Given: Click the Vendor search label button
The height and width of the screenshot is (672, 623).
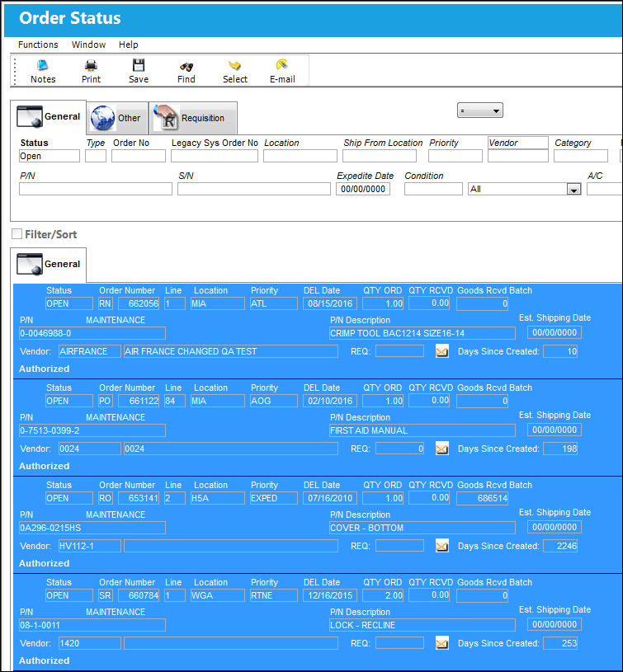Looking at the screenshot, I should click(518, 143).
